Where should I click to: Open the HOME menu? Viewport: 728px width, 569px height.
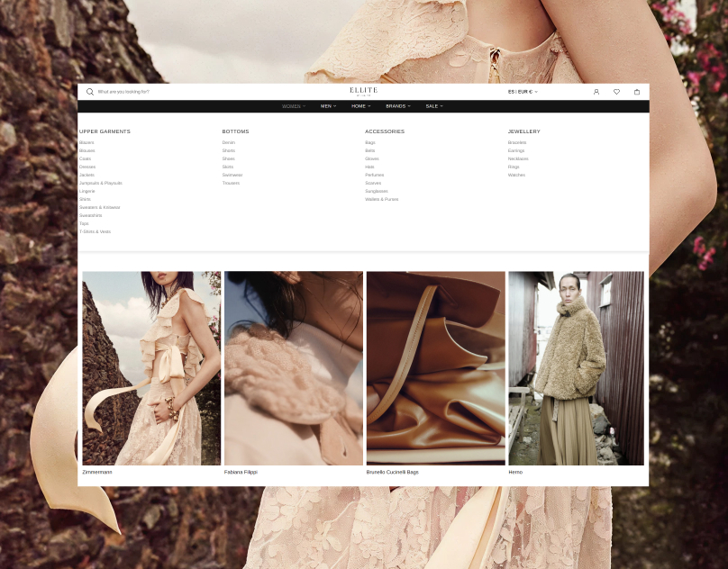point(360,106)
